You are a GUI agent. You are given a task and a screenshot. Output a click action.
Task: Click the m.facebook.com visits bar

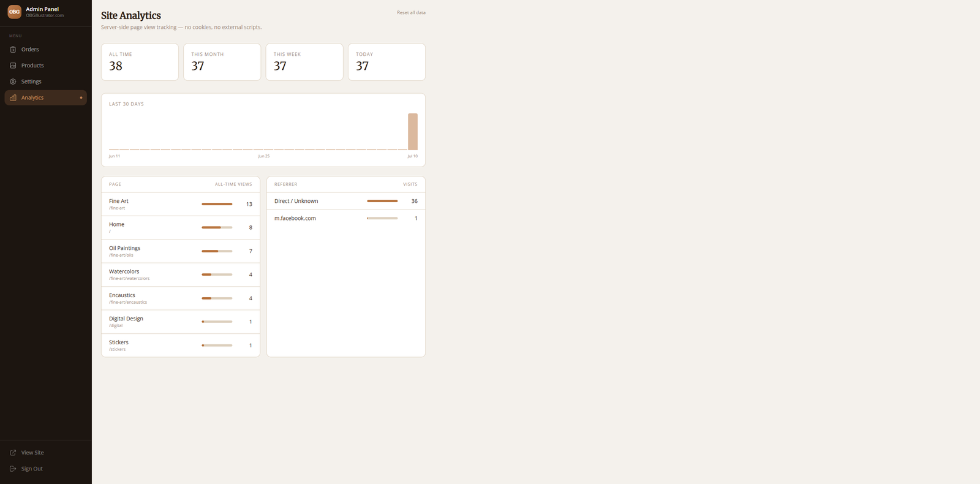[x=382, y=218]
